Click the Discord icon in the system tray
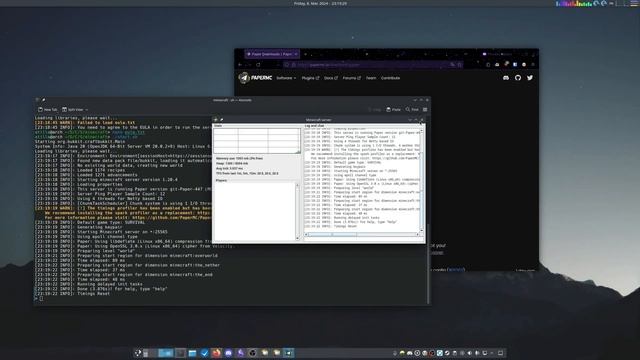The height and width of the screenshot is (360, 640). (x=409, y=353)
